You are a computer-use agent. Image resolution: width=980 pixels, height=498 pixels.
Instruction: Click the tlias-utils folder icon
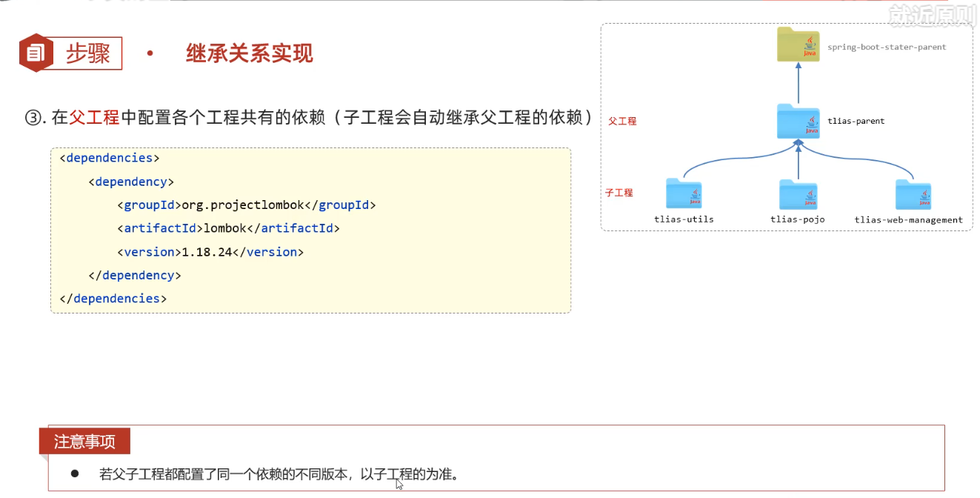[x=684, y=194]
